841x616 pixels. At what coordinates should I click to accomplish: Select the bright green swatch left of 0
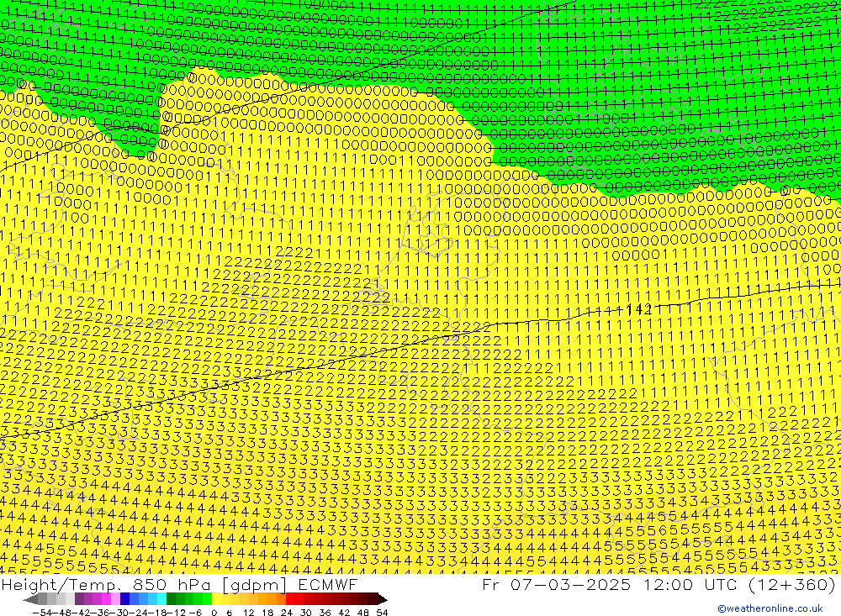(x=207, y=600)
